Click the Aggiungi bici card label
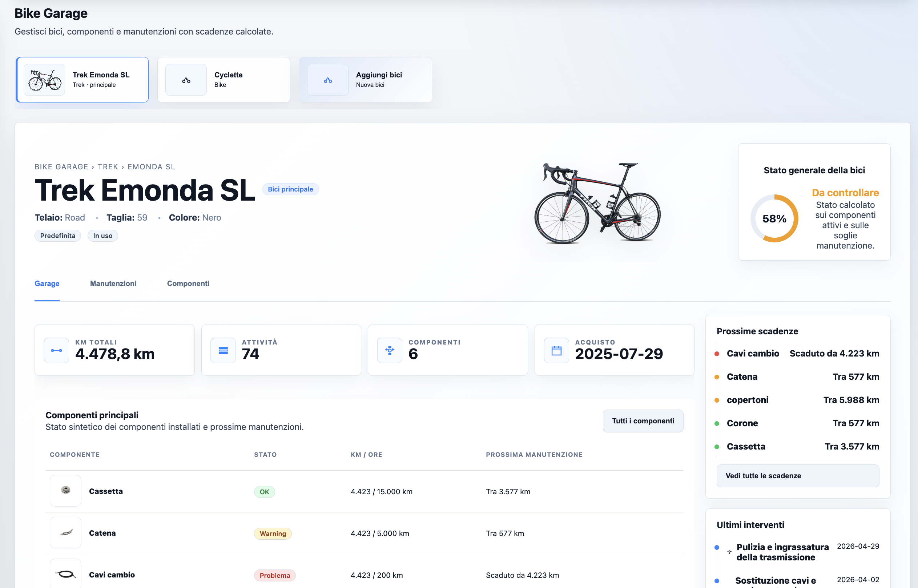Screen dimensions: 918x588 pyautogui.click(x=379, y=75)
